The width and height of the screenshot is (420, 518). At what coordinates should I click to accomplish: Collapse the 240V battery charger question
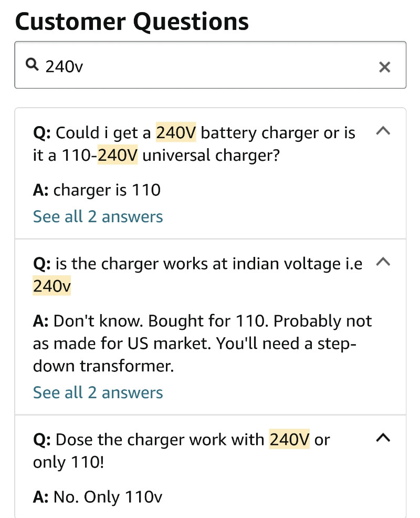coord(383,130)
